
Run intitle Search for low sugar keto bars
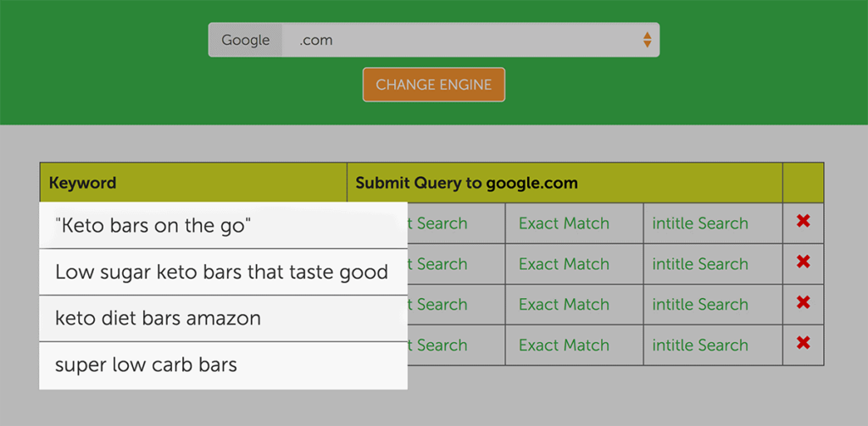pyautogui.click(x=700, y=264)
